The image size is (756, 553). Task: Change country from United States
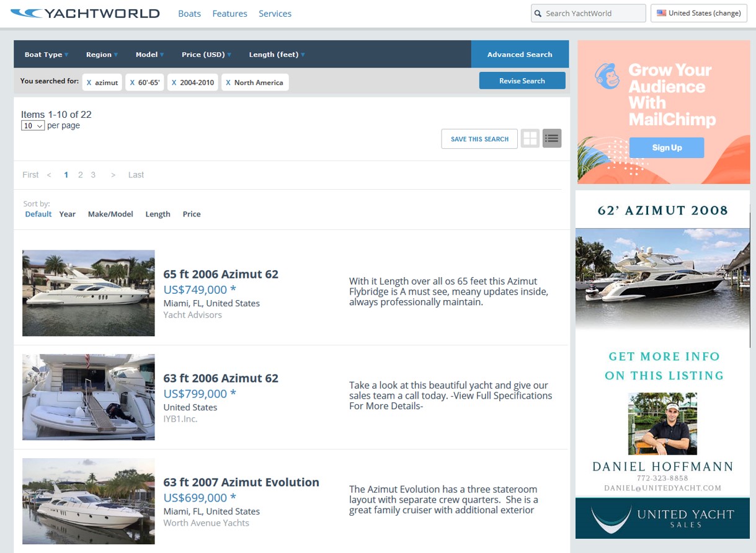pyautogui.click(x=698, y=13)
